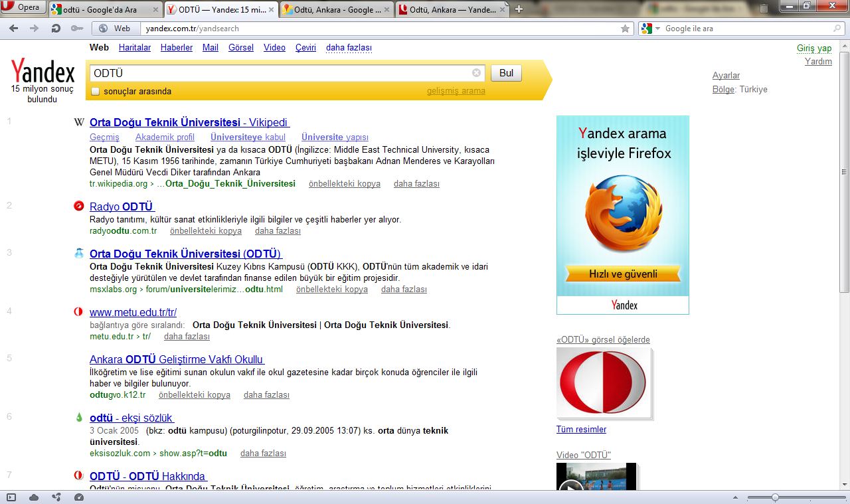Open the 'Akademik profil' sublink
850x504 pixels.
click(x=165, y=137)
